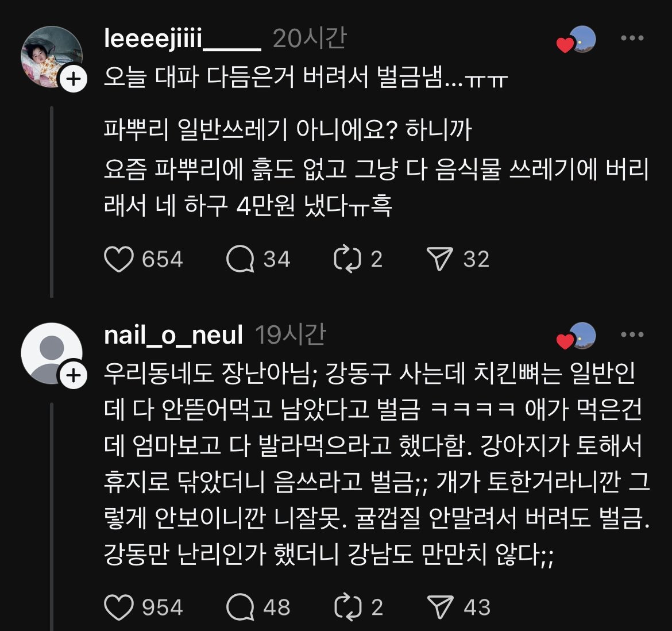The height and width of the screenshot is (631, 672).
Task: Send nail_o_neul's reply via share icon
Action: [x=441, y=607]
